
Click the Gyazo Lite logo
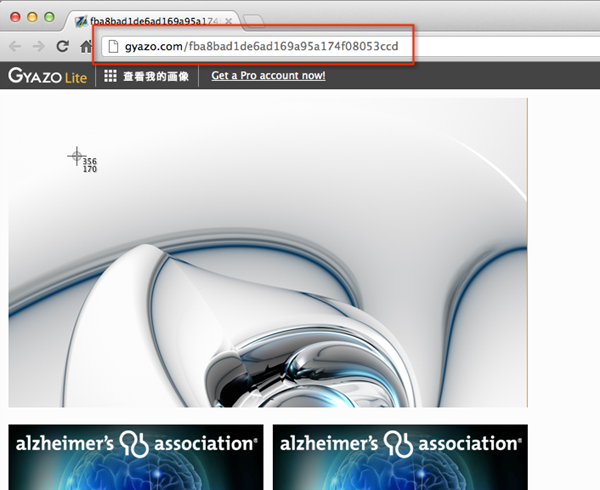point(47,76)
